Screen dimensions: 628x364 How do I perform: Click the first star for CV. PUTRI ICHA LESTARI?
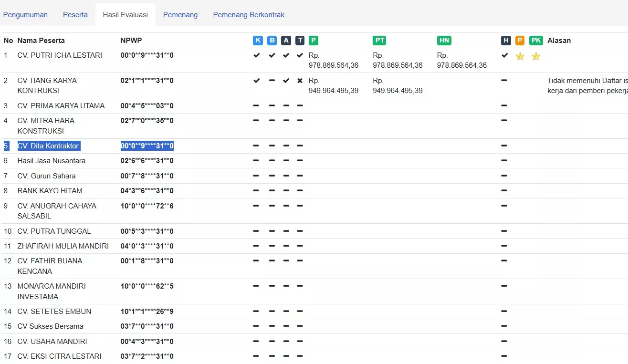pos(520,56)
